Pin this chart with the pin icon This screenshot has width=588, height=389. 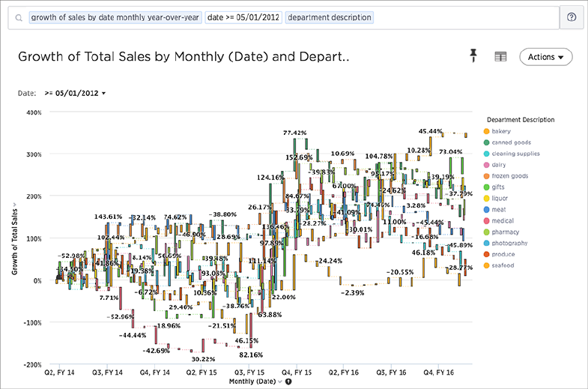[473, 55]
